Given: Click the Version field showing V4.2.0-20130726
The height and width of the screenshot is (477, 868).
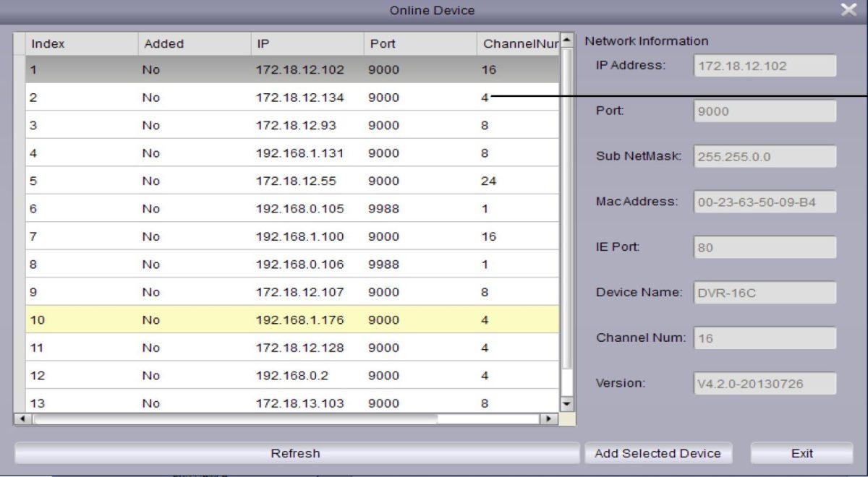Looking at the screenshot, I should click(x=763, y=383).
